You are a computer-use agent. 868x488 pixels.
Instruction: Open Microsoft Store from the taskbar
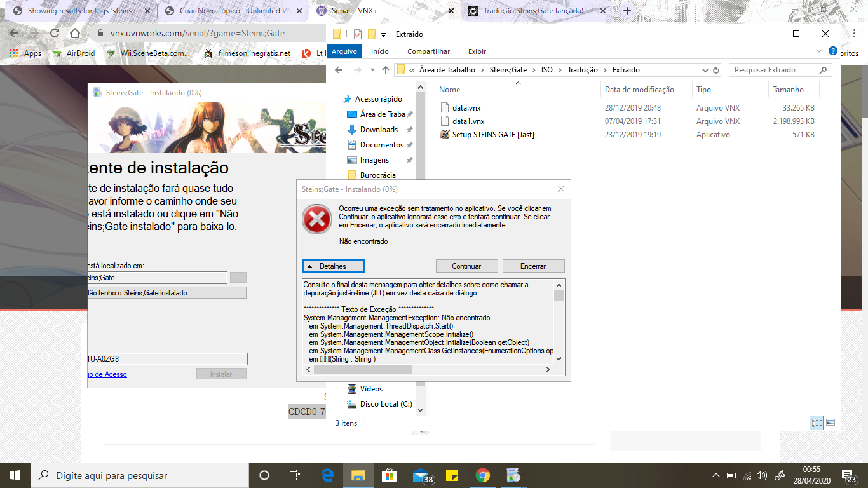tap(389, 475)
